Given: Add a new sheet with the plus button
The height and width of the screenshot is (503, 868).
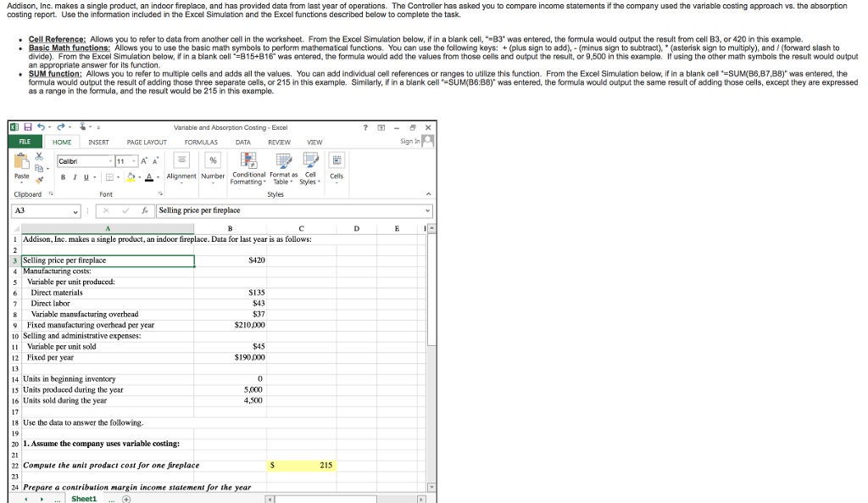Looking at the screenshot, I should tap(125, 499).
